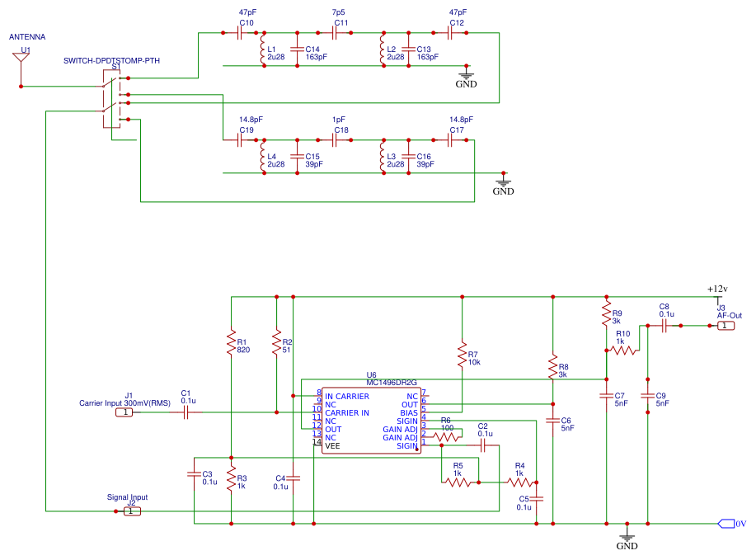Click capacitor C6 5nF symbol
This screenshot has height=560, width=756.
[553, 421]
